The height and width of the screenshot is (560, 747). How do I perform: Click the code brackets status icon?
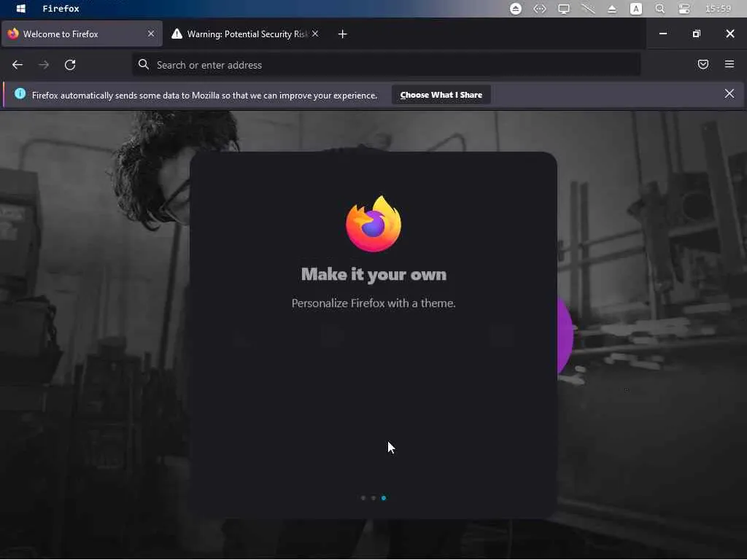point(540,9)
